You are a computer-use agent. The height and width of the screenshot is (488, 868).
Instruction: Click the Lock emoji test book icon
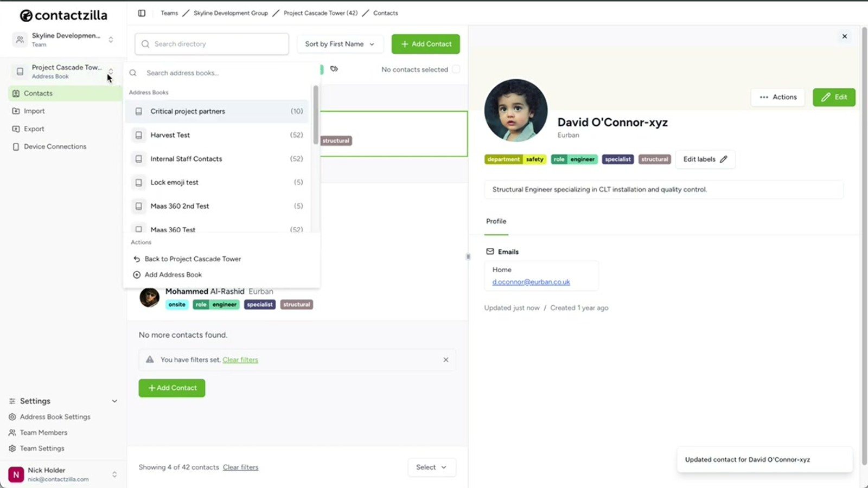pyautogui.click(x=139, y=182)
